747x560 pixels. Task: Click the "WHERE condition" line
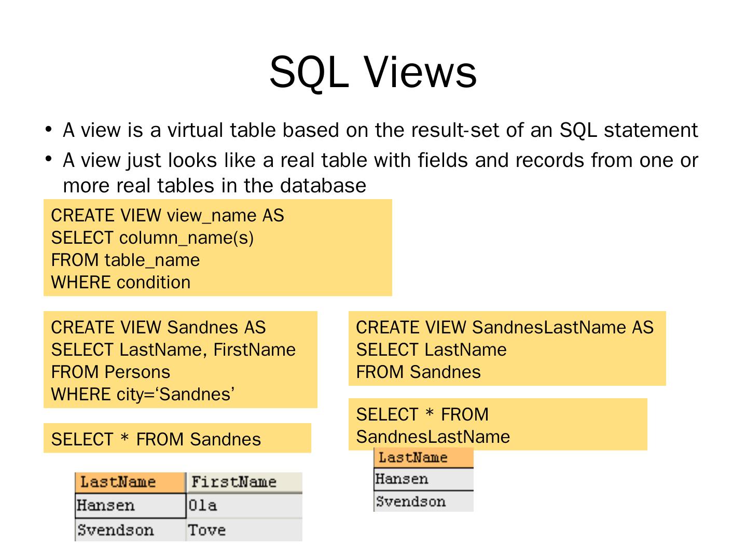coord(120,282)
